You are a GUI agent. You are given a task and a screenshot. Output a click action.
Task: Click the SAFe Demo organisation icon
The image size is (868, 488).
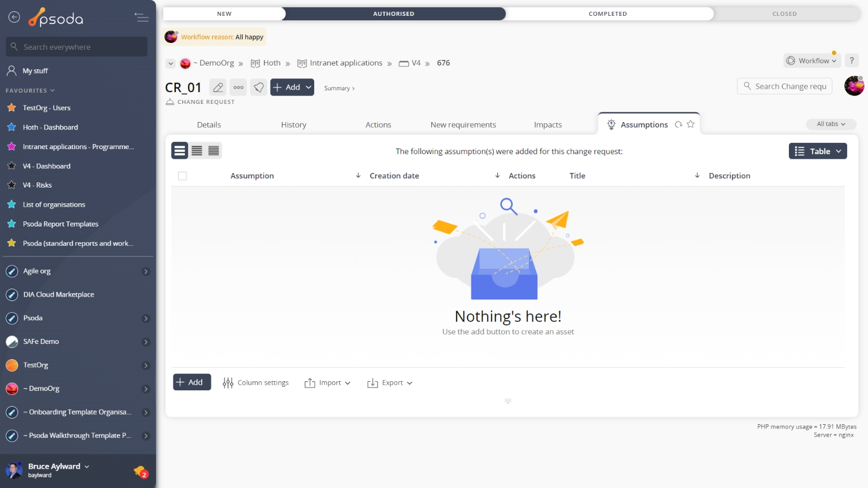(x=12, y=342)
